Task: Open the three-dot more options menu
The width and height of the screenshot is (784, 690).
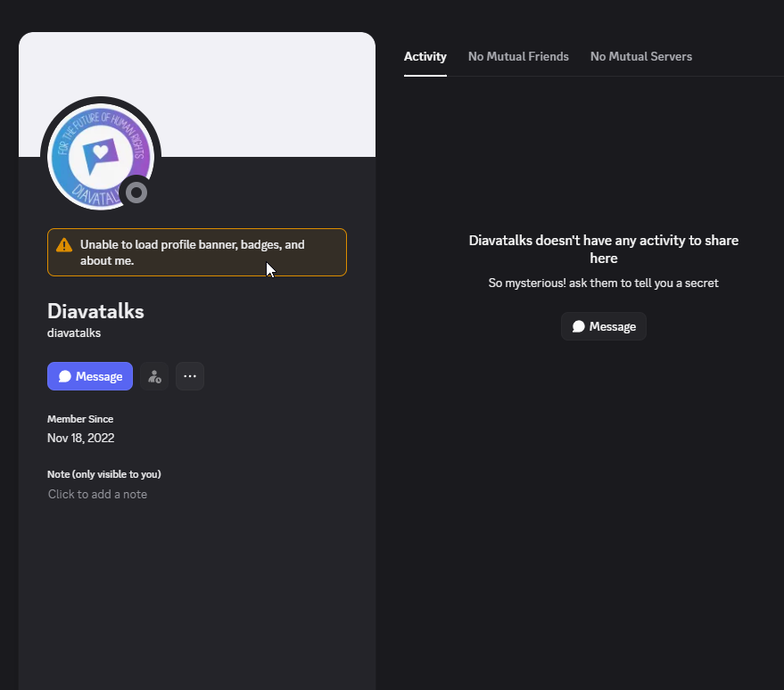Action: coord(190,376)
